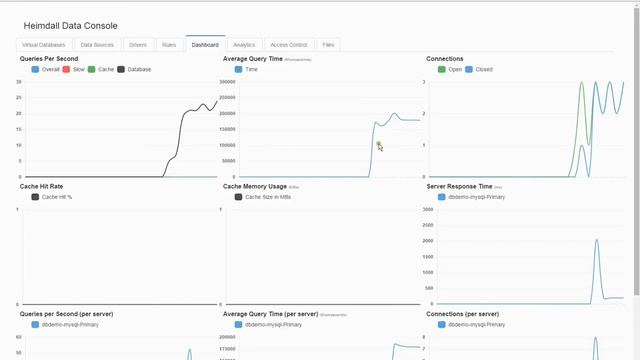
Task: Switch to the Data Sources tab
Action: (97, 45)
